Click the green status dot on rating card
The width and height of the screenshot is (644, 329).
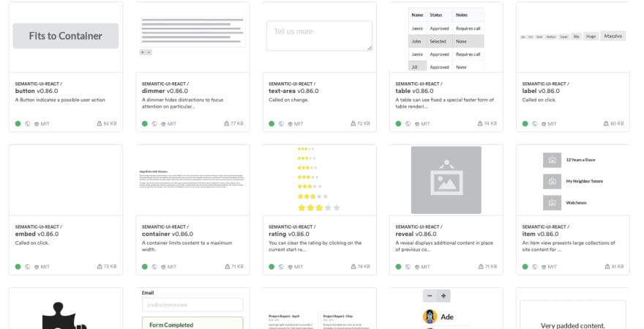pyautogui.click(x=272, y=267)
